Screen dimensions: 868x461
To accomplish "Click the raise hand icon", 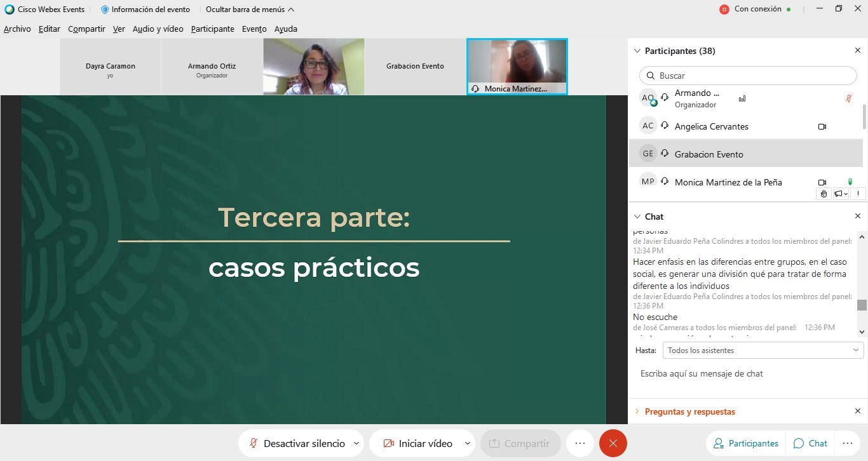I will 824,194.
